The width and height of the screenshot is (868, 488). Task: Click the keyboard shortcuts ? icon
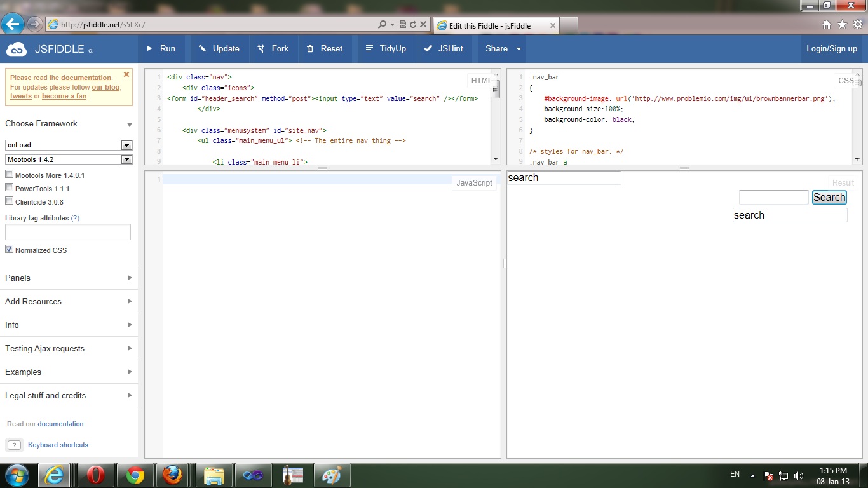14,445
